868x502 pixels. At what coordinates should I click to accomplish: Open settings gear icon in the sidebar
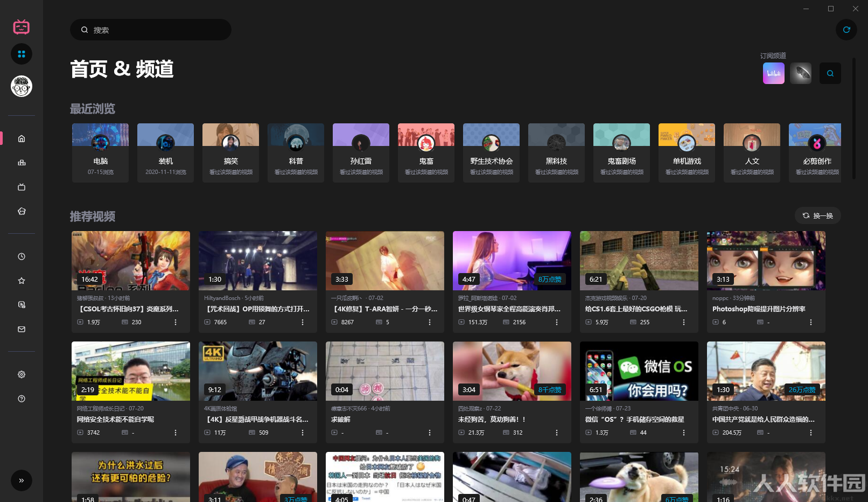click(22, 374)
